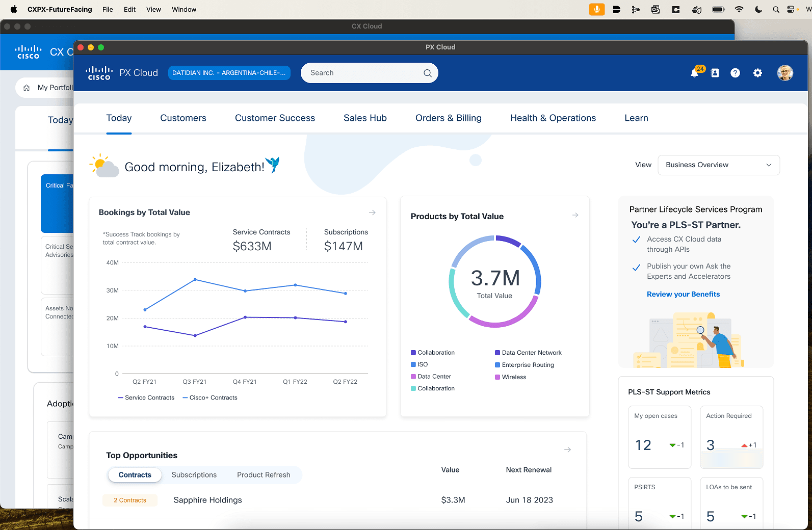
Task: Open the macOS File menu
Action: coord(108,9)
